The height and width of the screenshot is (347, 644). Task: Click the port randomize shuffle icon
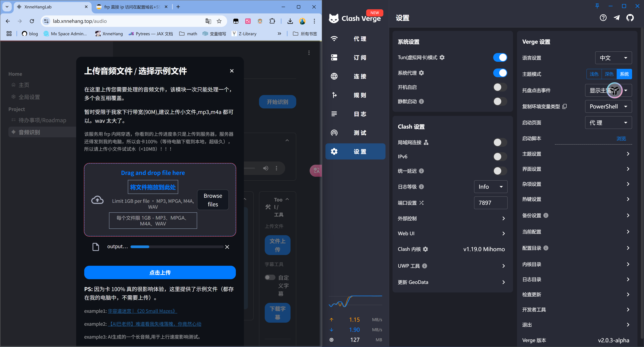[422, 203]
